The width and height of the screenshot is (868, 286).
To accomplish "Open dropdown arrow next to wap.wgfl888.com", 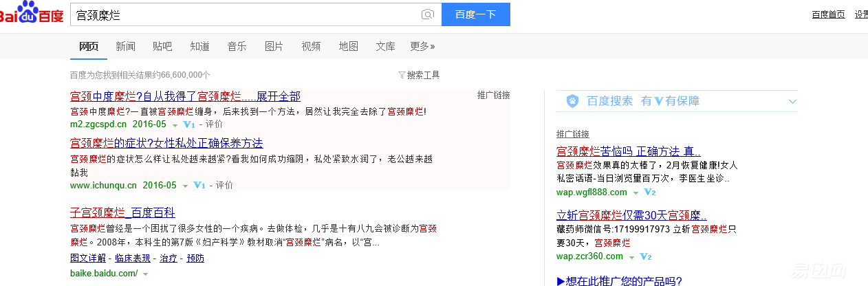I will [636, 192].
